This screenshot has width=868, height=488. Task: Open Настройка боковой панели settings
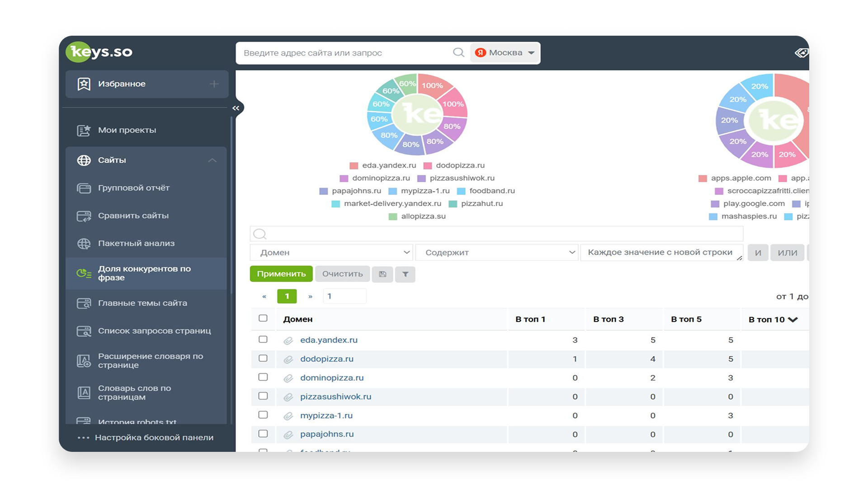coord(146,437)
